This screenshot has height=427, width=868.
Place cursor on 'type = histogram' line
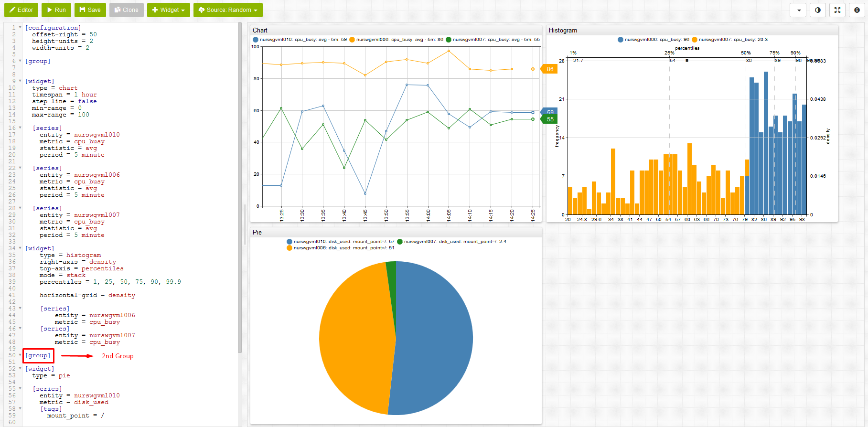click(x=70, y=255)
